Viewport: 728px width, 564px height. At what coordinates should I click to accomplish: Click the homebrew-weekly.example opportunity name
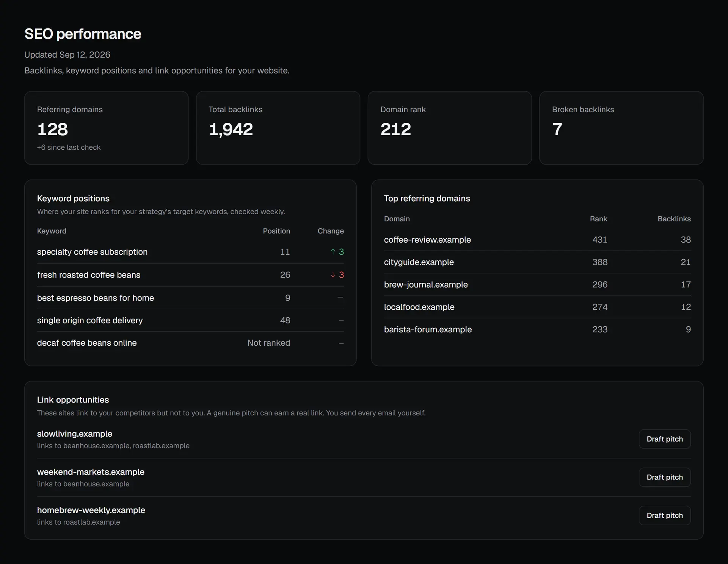pos(91,510)
